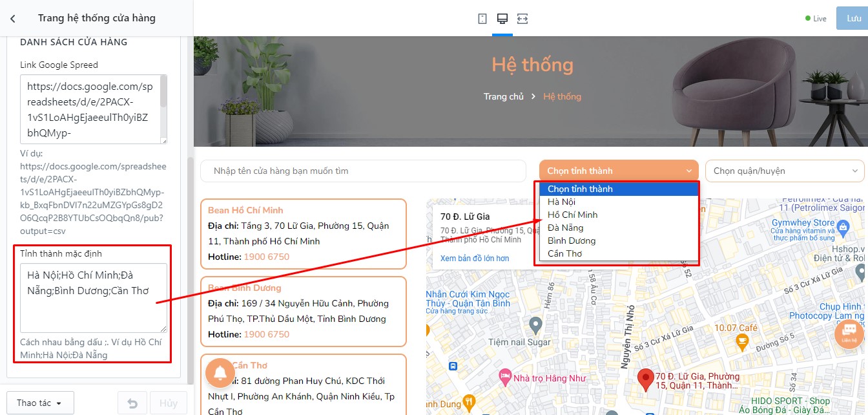
Task: Click the undo arrow button
Action: click(132, 403)
